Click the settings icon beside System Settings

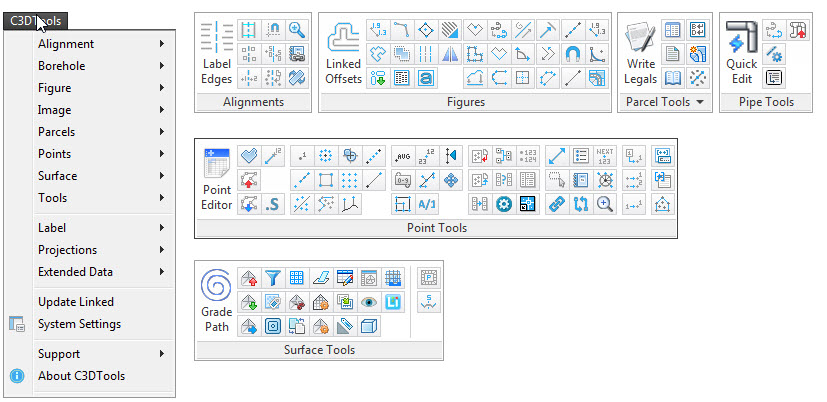[x=17, y=324]
